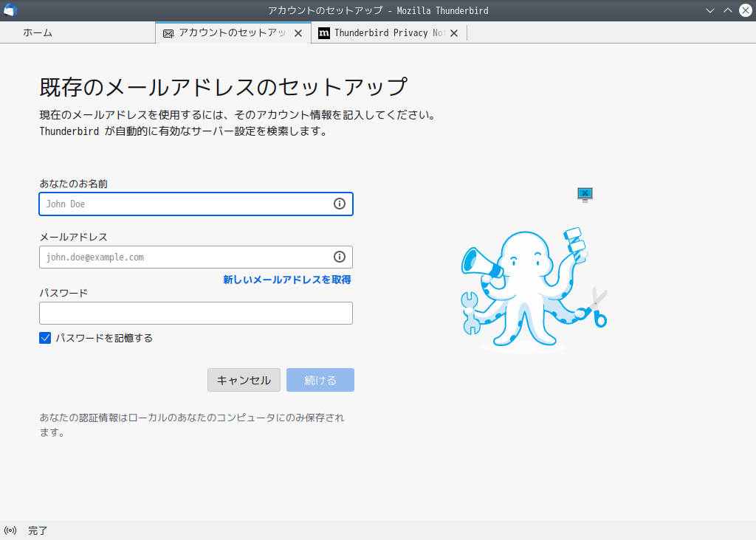Minimize the window with the title bar down chevron
756x540 pixels.
coord(709,10)
